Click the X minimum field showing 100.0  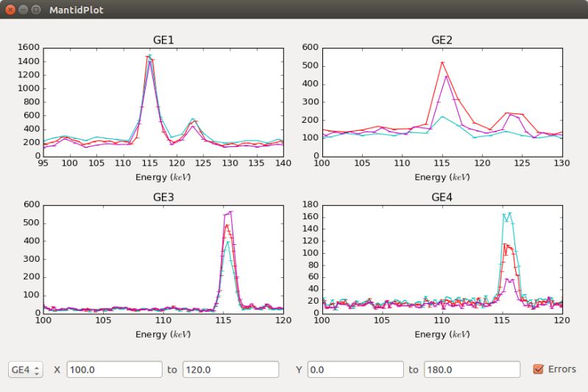tap(115, 369)
